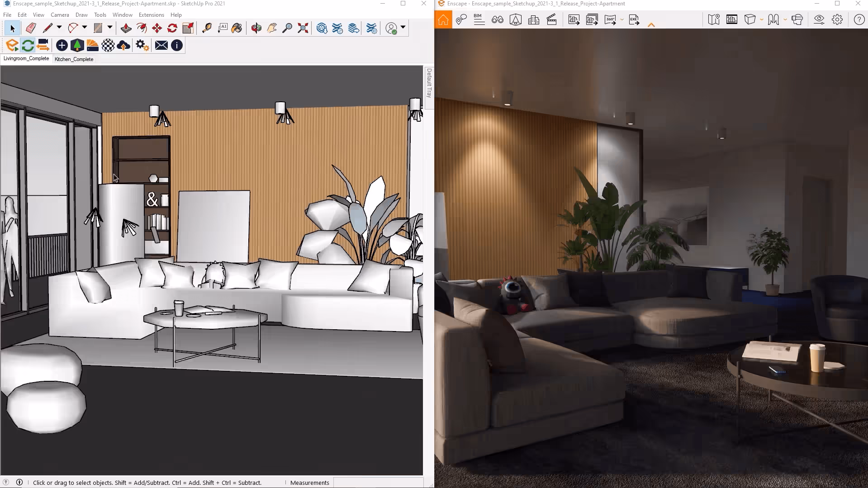Open the Window menu
Screen dimensions: 868x488
tap(122, 15)
